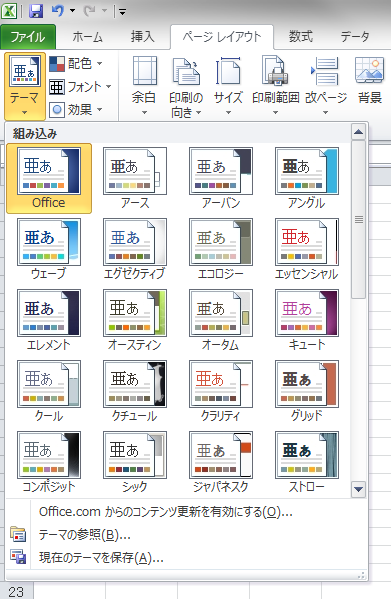Screen dimensions: 391x599
Task: Apply the ストロー theme
Action: pos(307,463)
